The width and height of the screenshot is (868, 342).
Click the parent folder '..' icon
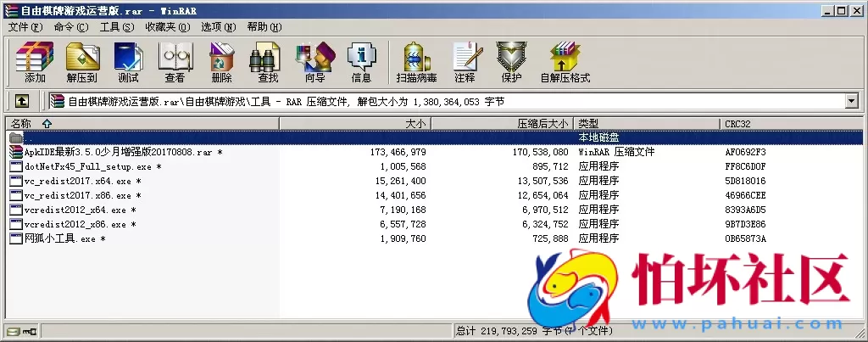pos(16,137)
